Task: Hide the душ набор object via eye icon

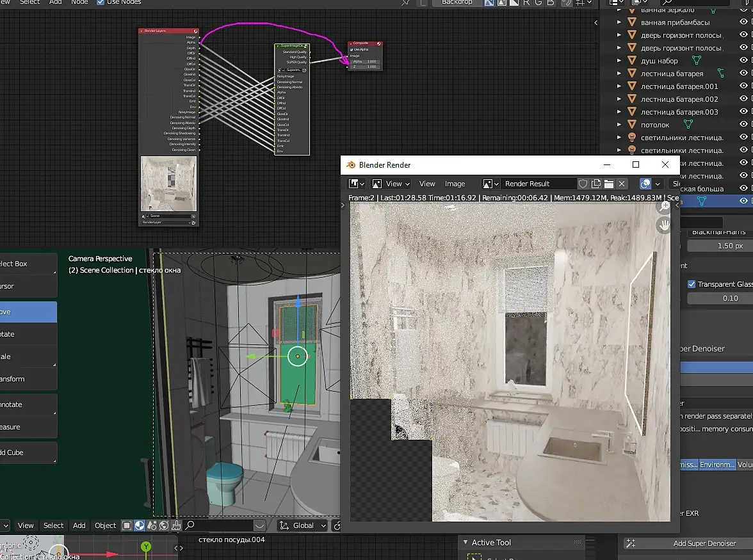Action: 744,61
